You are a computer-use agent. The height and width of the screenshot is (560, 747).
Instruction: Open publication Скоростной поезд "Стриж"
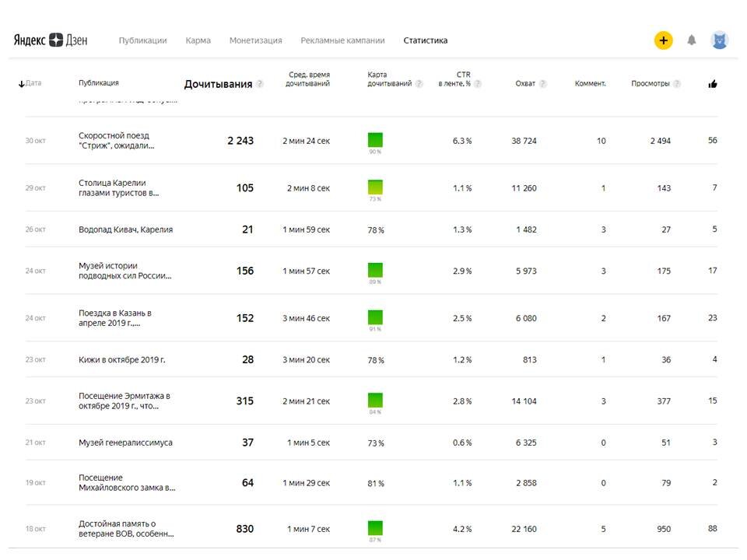tap(116, 141)
